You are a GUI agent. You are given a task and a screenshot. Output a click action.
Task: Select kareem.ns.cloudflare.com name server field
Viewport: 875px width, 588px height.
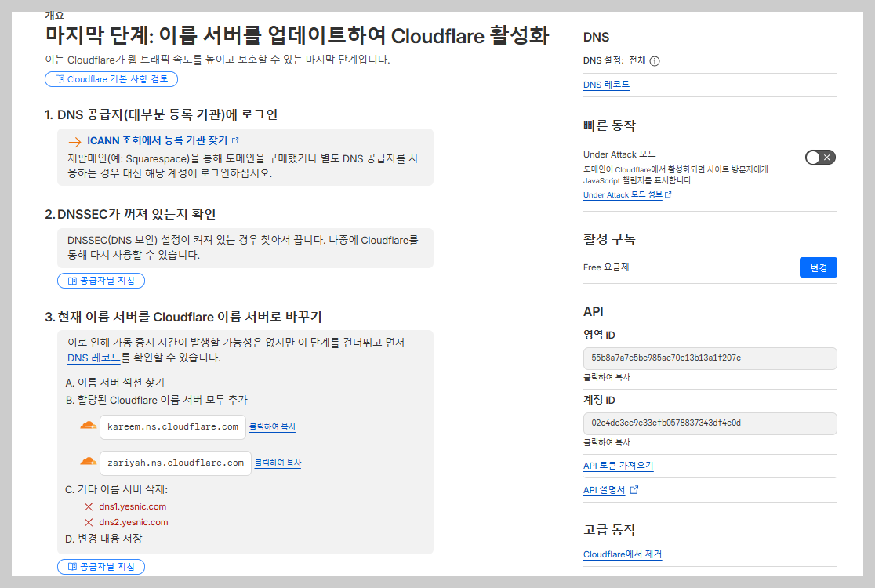pyautogui.click(x=173, y=427)
